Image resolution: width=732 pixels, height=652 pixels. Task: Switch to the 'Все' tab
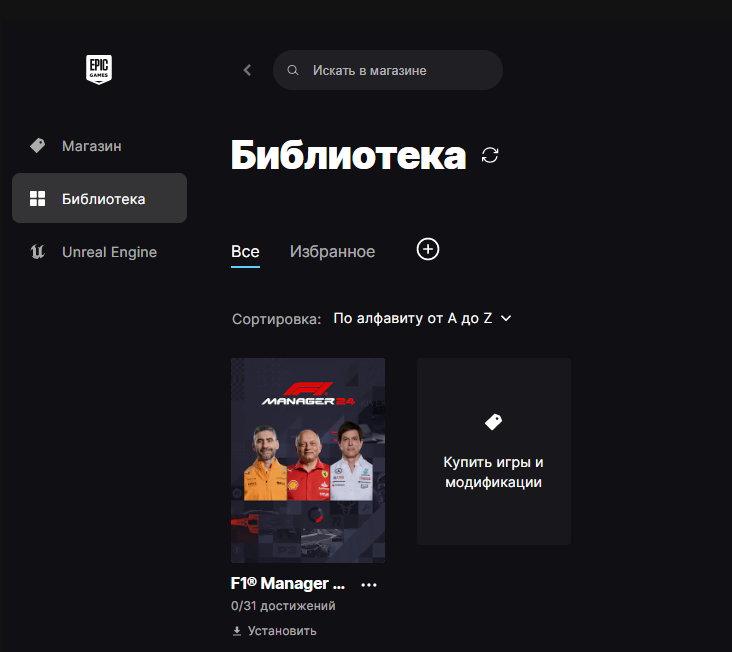coord(245,252)
